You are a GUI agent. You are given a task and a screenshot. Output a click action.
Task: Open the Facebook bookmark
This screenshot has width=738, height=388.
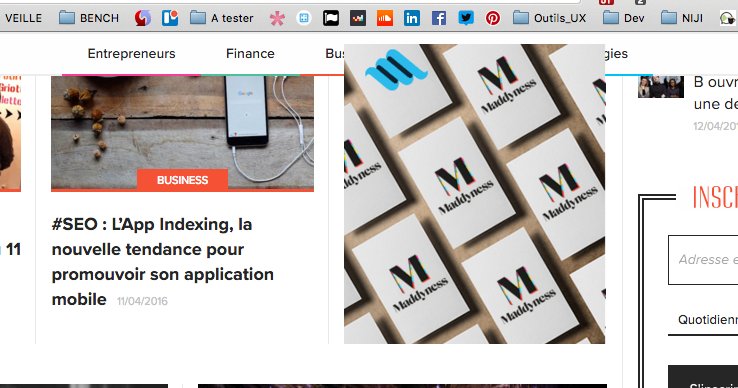[439, 18]
